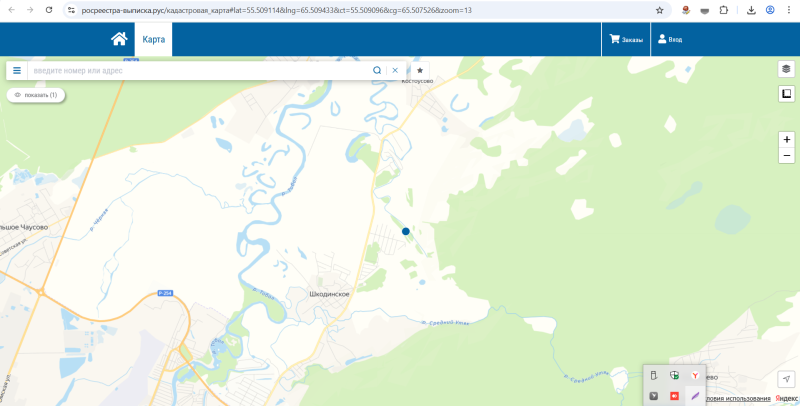Image resolution: width=800 pixels, height=406 pixels.
Task: Zoom in with the plus button
Action: click(x=786, y=139)
